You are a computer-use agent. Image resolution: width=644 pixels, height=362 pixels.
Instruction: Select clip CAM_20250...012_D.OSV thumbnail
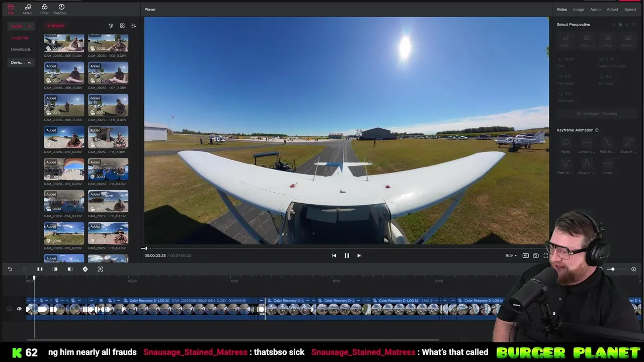point(64,169)
